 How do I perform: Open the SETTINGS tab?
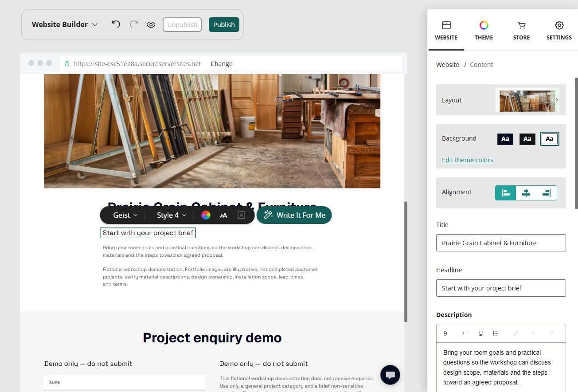[x=559, y=31]
